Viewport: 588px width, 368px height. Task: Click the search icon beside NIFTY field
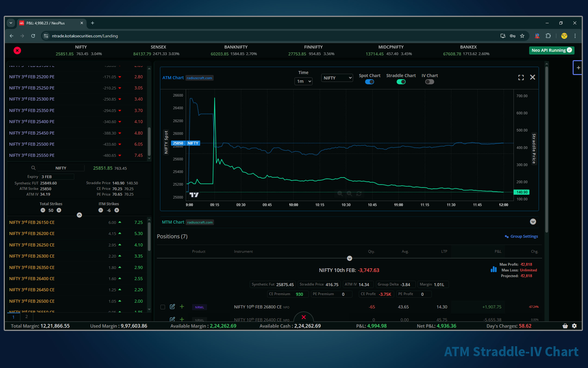[x=33, y=168]
